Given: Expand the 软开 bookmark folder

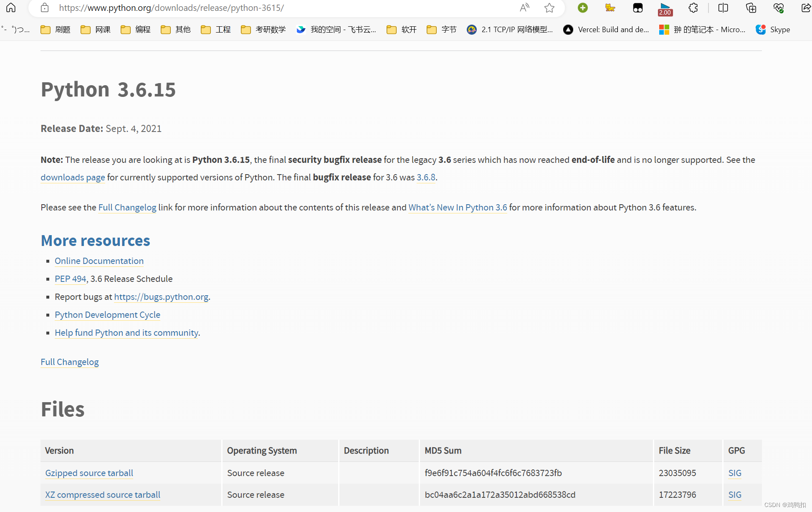Looking at the screenshot, I should point(402,29).
